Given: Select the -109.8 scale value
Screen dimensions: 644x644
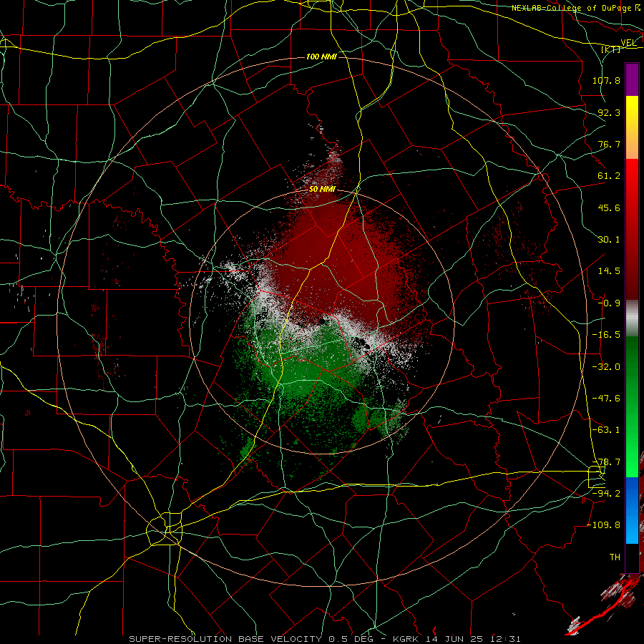Looking at the screenshot, I should tap(603, 525).
